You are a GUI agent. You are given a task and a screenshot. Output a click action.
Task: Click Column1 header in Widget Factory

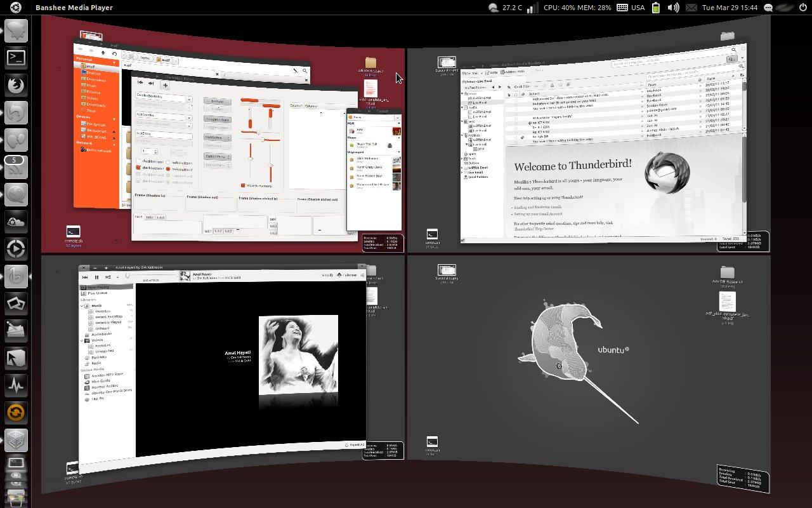coord(296,105)
